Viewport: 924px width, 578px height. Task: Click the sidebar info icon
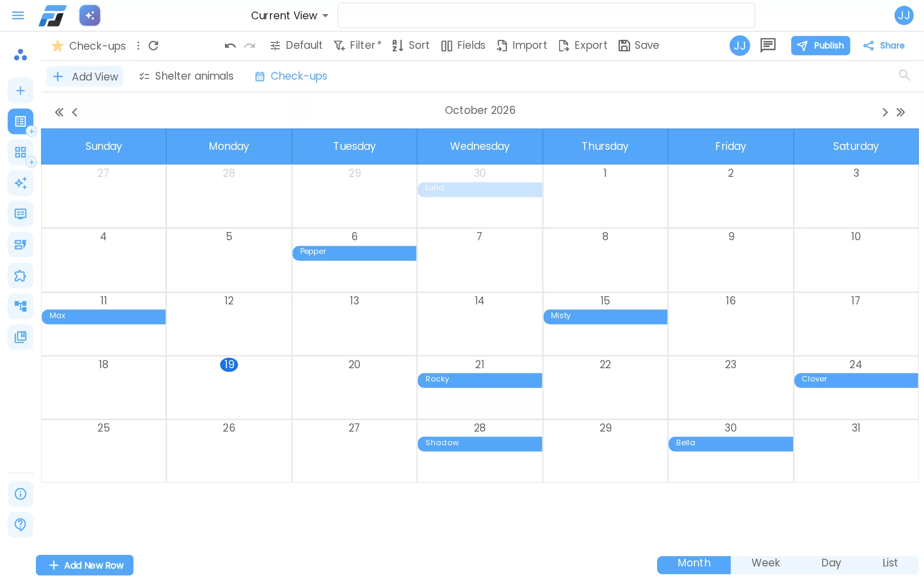click(21, 494)
